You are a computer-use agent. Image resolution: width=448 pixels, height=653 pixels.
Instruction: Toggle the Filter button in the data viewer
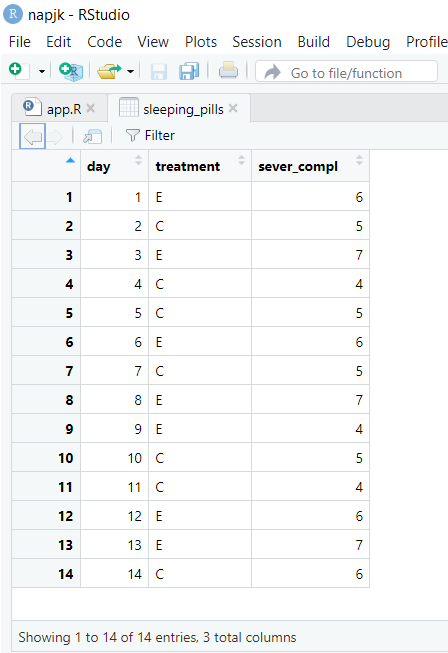pos(150,135)
